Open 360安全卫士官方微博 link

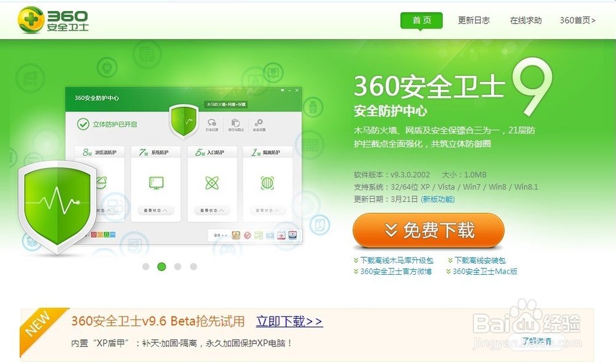(x=396, y=272)
